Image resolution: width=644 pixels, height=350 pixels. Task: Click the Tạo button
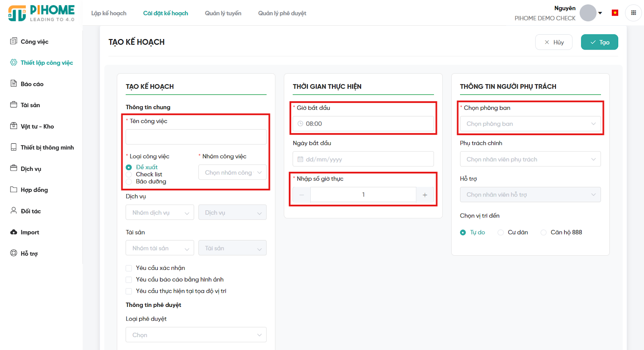[x=599, y=42]
